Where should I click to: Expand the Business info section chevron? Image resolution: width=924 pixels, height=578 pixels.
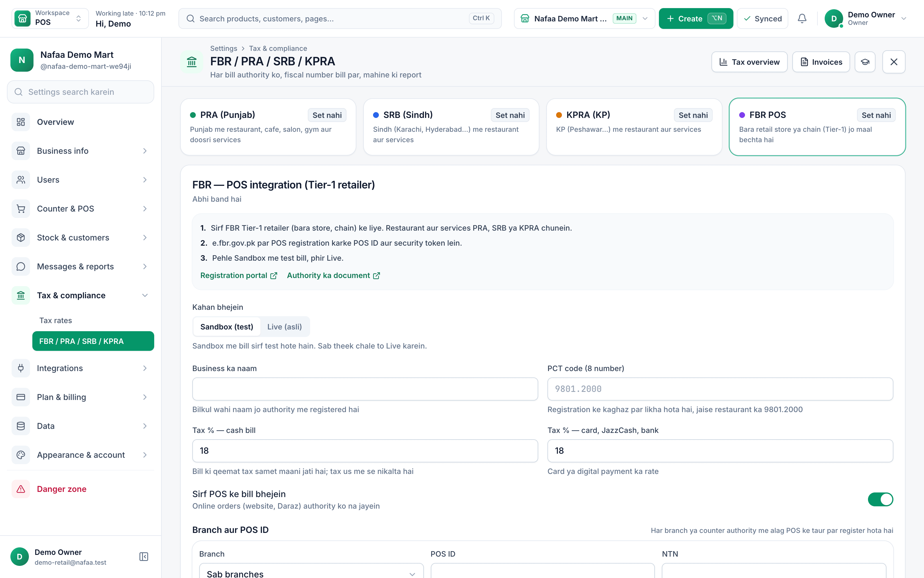145,151
